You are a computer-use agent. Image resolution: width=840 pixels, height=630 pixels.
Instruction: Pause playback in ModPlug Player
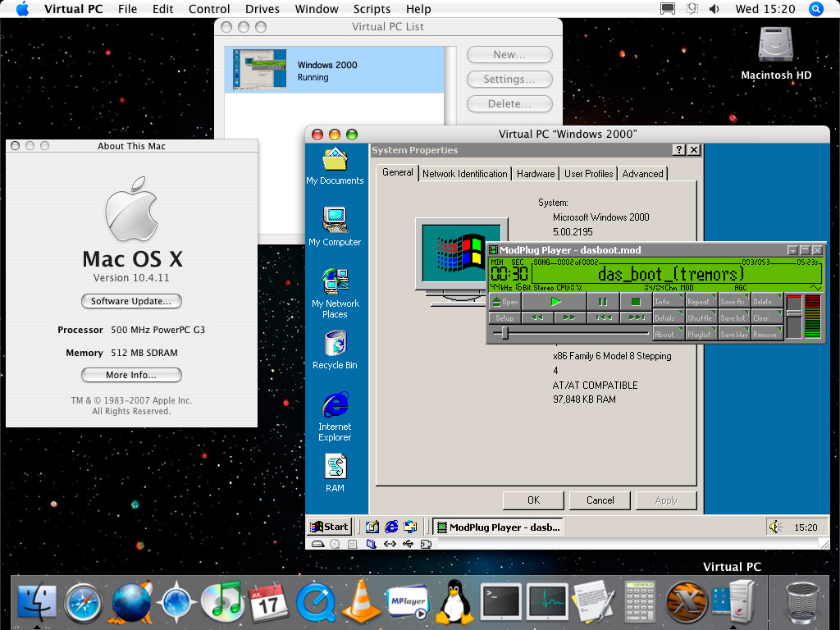coord(603,302)
